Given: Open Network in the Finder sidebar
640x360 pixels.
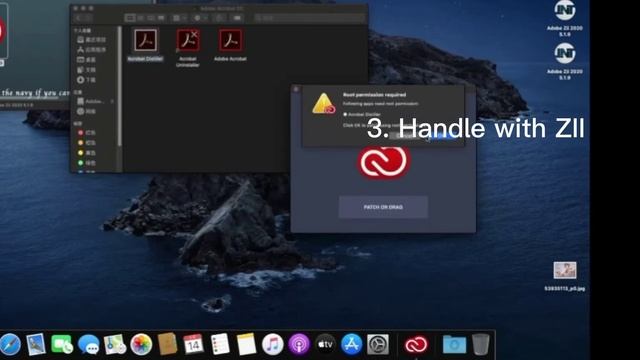Looking at the screenshot, I should [87, 111].
